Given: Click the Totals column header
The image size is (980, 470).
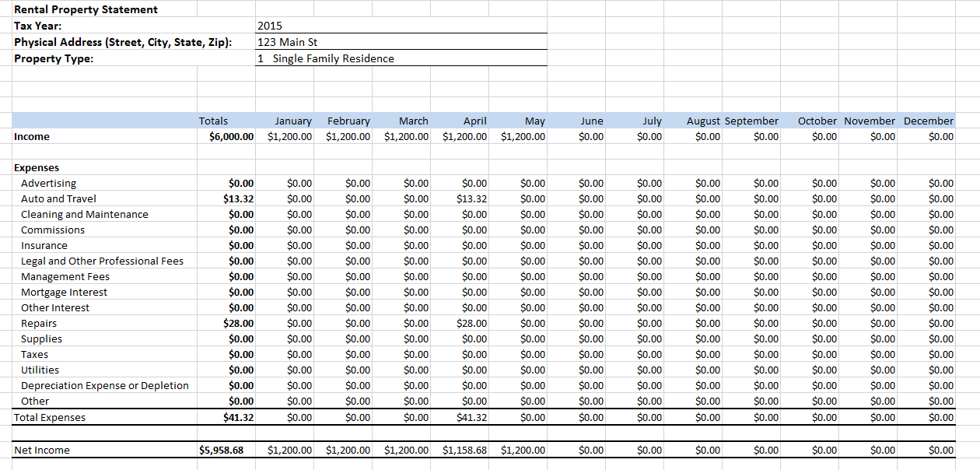Looking at the screenshot, I should (214, 121).
